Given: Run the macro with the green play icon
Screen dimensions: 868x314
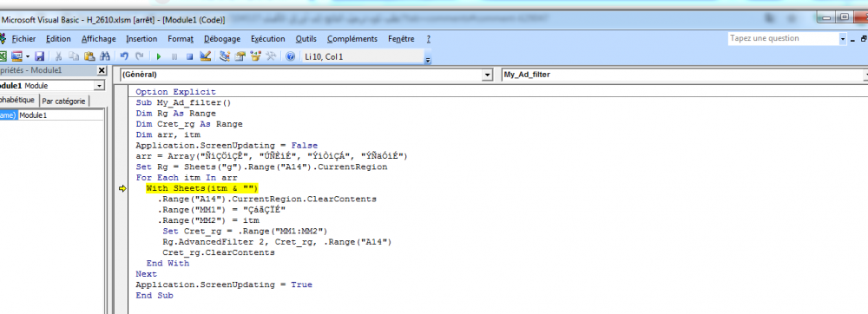Looking at the screenshot, I should pos(159,56).
